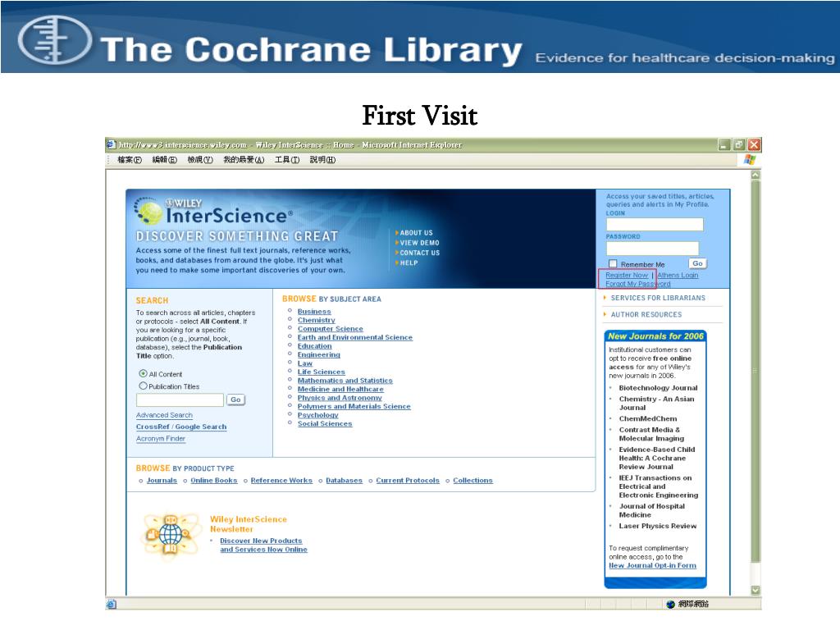Image resolution: width=840 pixels, height=630 pixels.
Task: Browse the Chemistry subject
Action: (316, 321)
